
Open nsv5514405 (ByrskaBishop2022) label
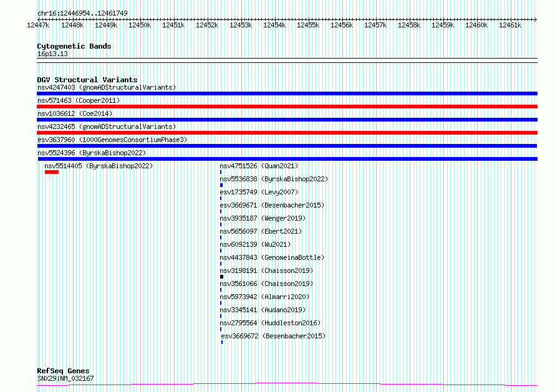point(99,166)
